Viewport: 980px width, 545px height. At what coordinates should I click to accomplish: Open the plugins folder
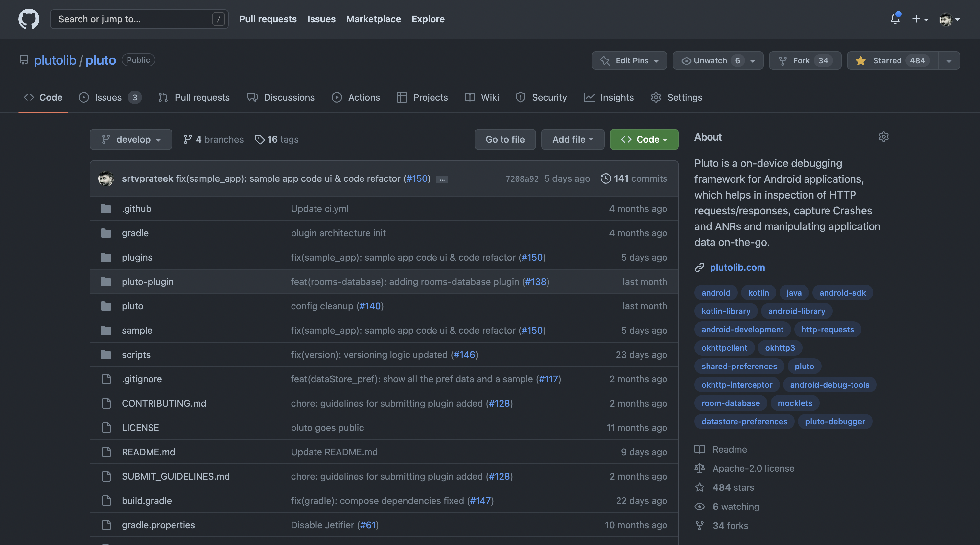(137, 258)
